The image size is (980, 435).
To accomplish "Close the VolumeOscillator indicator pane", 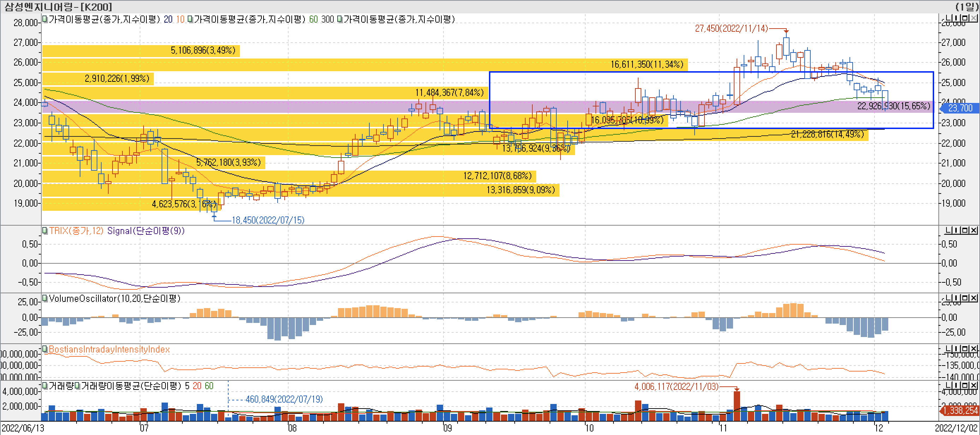I will (974, 298).
